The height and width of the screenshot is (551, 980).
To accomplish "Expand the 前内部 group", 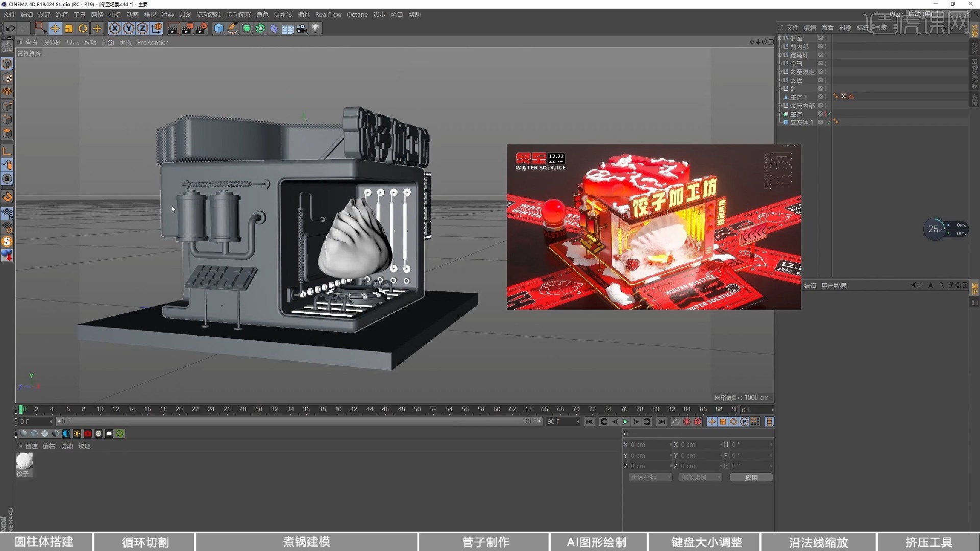I will [779, 46].
